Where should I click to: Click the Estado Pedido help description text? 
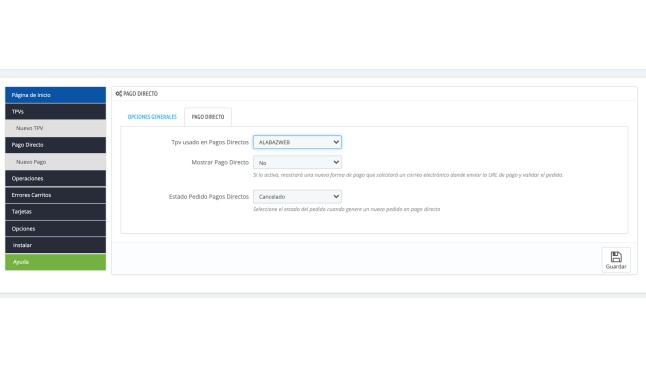point(346,209)
